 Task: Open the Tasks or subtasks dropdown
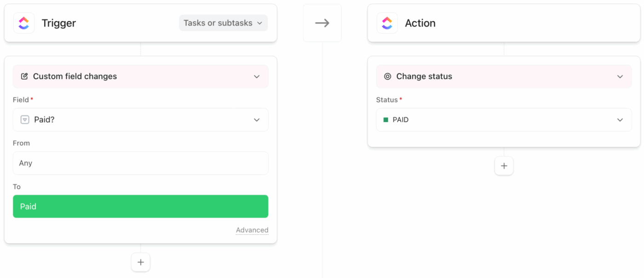pos(223,23)
